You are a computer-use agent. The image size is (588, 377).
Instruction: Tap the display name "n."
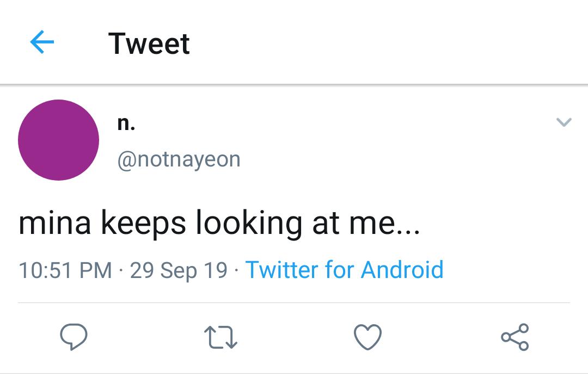126,123
